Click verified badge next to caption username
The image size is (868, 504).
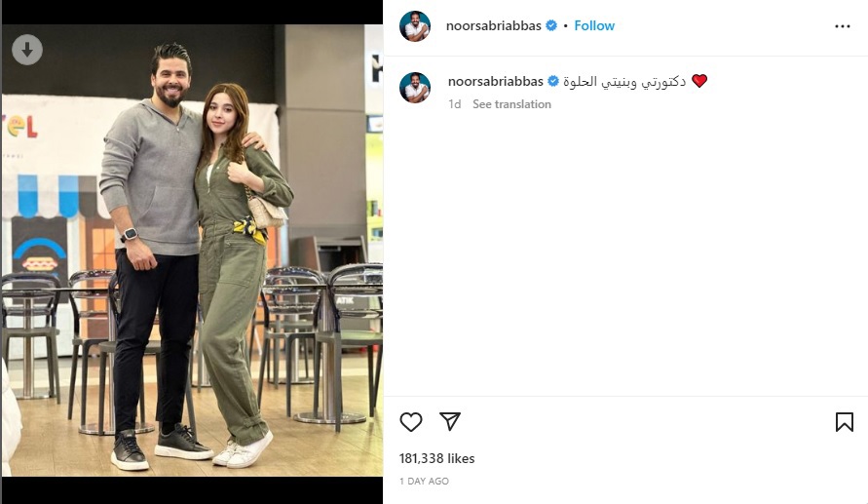tap(553, 82)
